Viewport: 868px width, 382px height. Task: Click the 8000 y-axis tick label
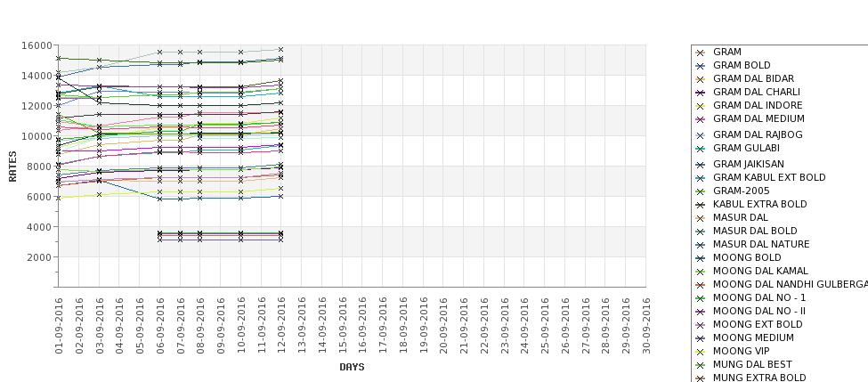tap(39, 167)
